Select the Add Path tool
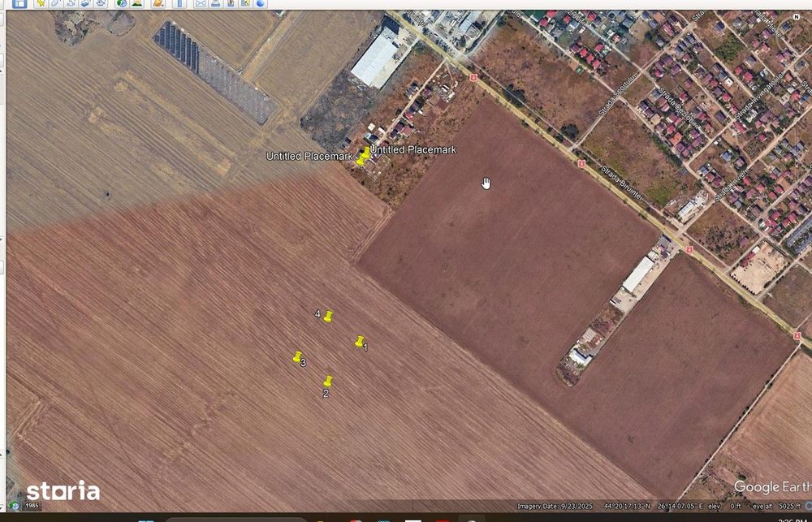This screenshot has height=522, width=812. 71,3
